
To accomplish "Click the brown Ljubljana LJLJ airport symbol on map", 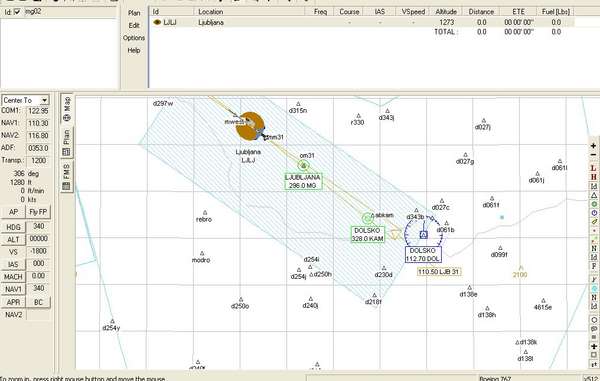I will tap(250, 125).
